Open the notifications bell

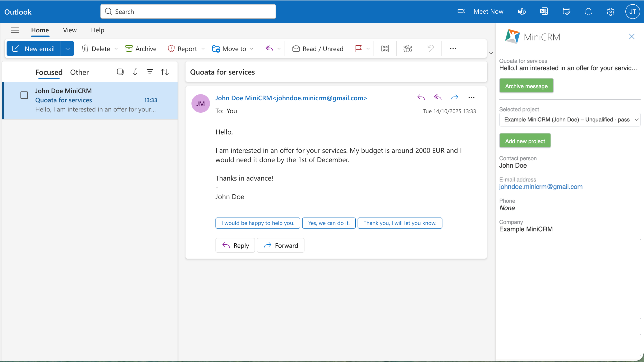click(x=588, y=11)
